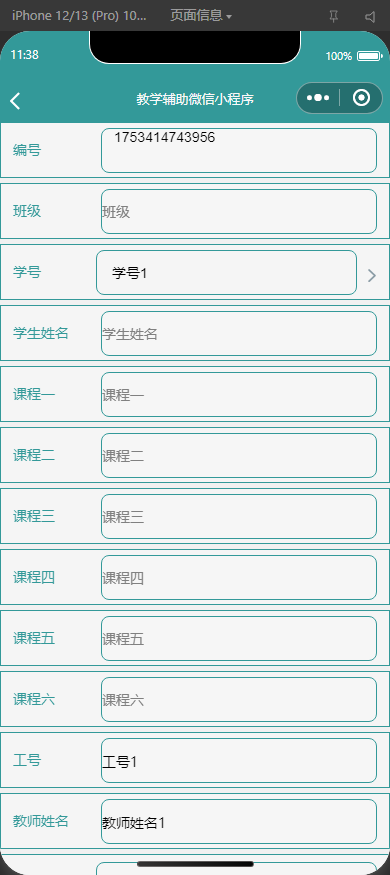Mute the simulator sound speaker icon
Image resolution: width=390 pixels, height=875 pixels.
point(370,17)
